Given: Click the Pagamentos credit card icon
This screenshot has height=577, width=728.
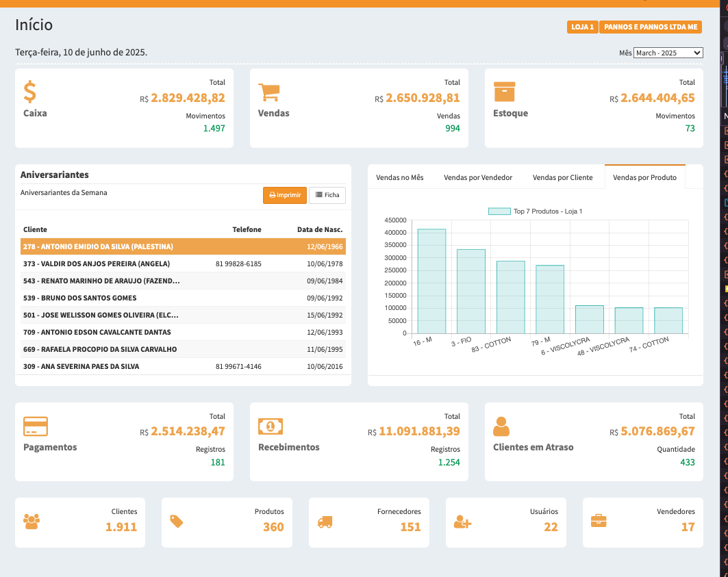Looking at the screenshot, I should (x=36, y=426).
